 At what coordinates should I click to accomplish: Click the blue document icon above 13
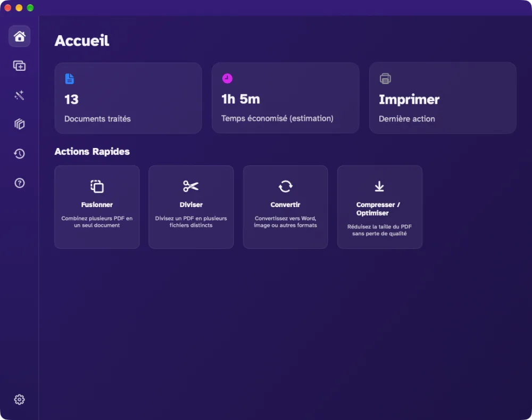[70, 78]
